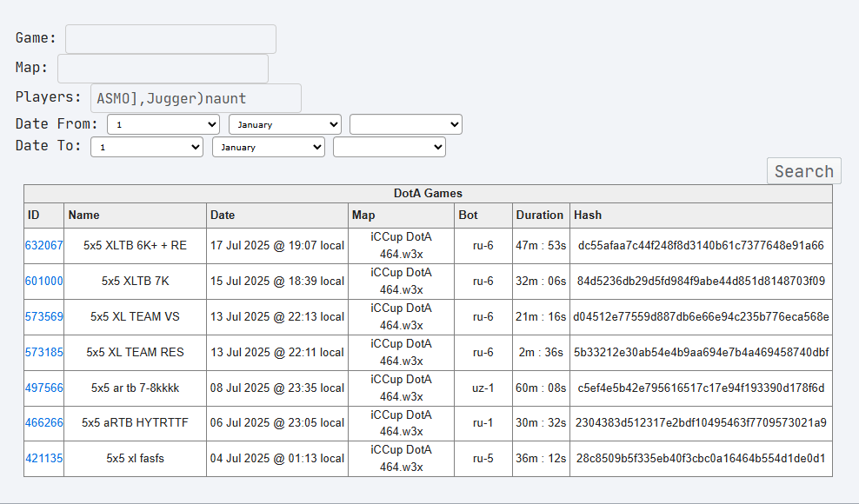Viewport: 859px width, 504px height.
Task: Click duration 60m : 08s cell
Action: tap(541, 388)
